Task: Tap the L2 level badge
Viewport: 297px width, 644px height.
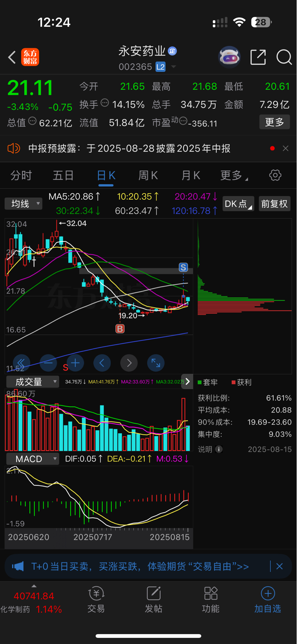Action: pyautogui.click(x=161, y=67)
